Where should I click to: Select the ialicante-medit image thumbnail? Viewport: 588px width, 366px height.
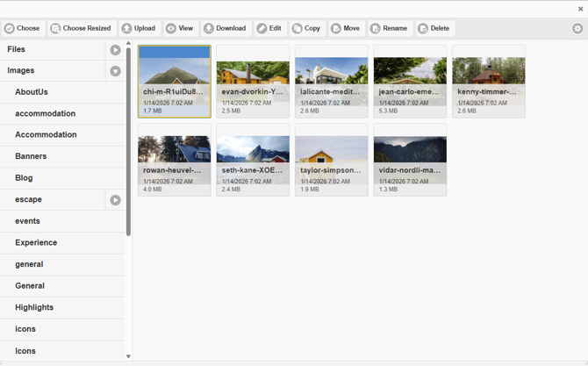[332, 82]
